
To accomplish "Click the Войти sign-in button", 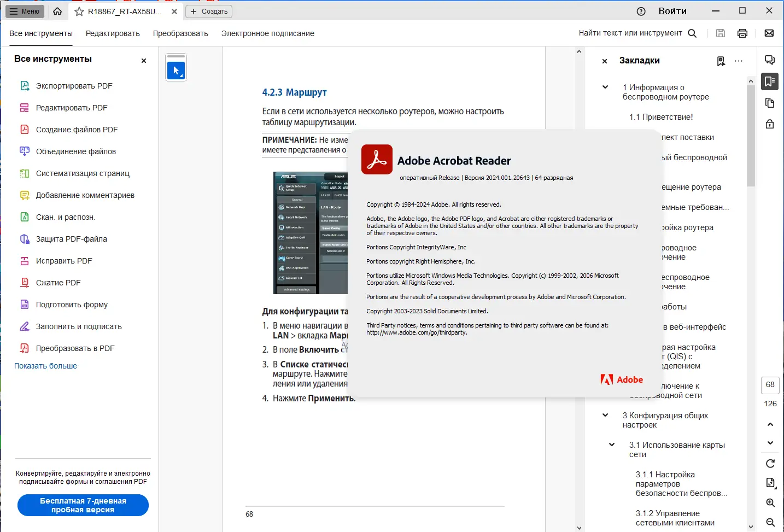I will (672, 11).
